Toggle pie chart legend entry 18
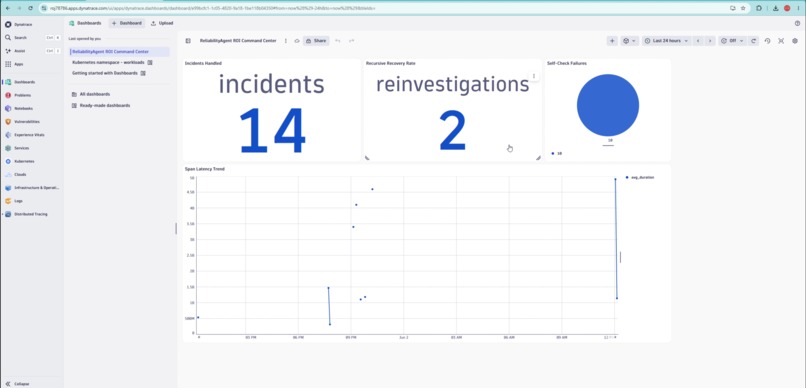The image size is (806, 388). point(557,153)
